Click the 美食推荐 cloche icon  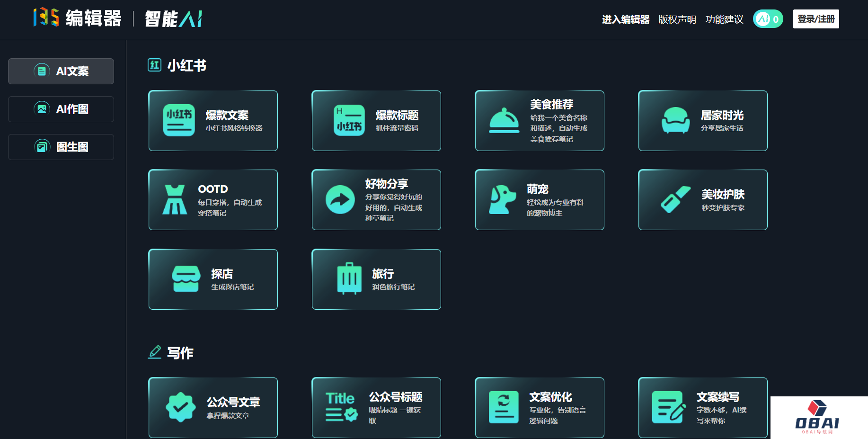[504, 120]
